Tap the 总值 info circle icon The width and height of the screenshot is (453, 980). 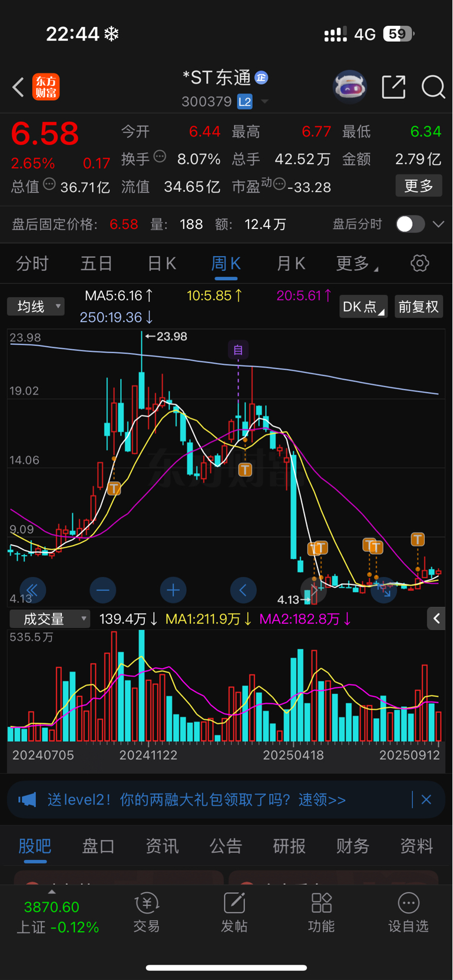point(49,184)
